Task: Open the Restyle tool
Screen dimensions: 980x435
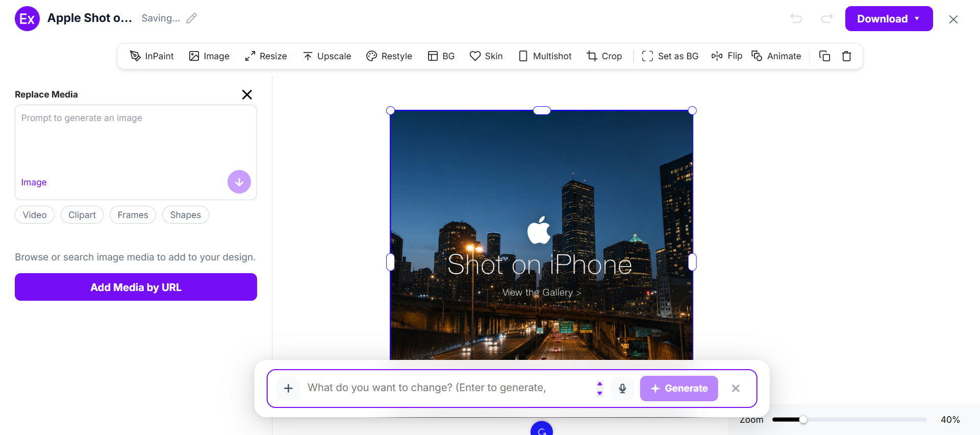Action: click(x=389, y=56)
